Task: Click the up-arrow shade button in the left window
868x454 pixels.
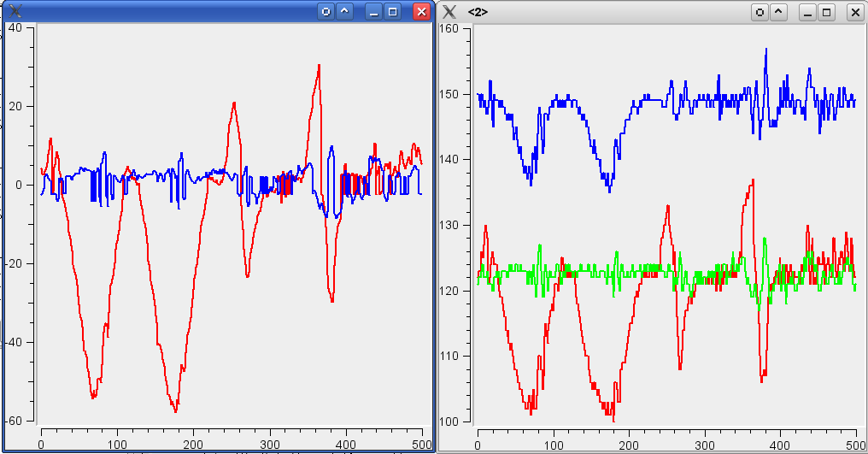Action: pyautogui.click(x=345, y=12)
